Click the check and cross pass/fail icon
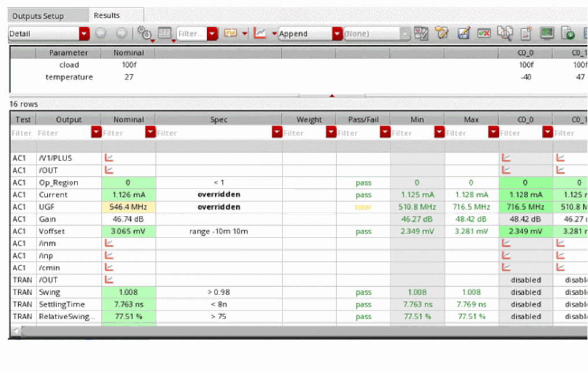This screenshot has width=588, height=372. point(484,34)
